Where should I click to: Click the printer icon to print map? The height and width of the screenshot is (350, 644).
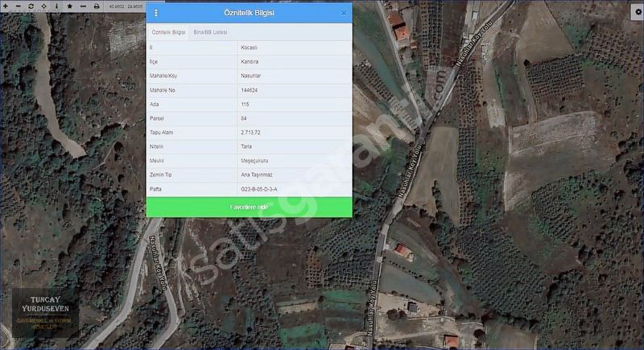click(97, 6)
